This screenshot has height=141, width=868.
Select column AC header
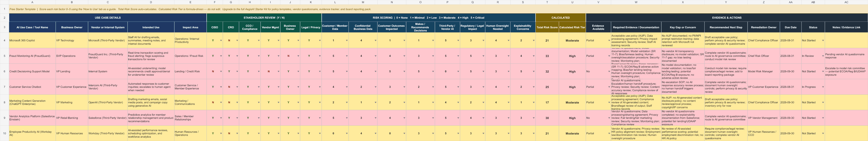point(846,2)
